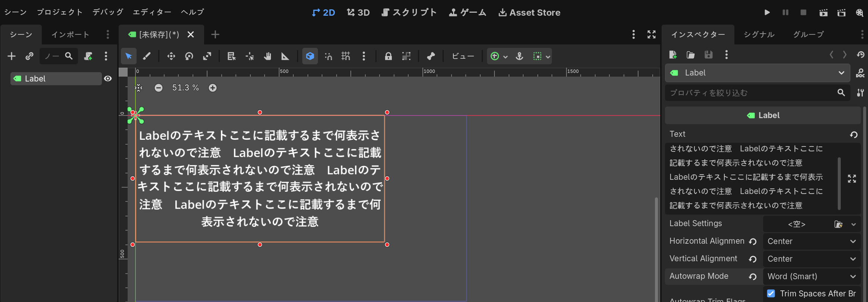Stop the running project
The width and height of the screenshot is (868, 302).
tap(803, 12)
